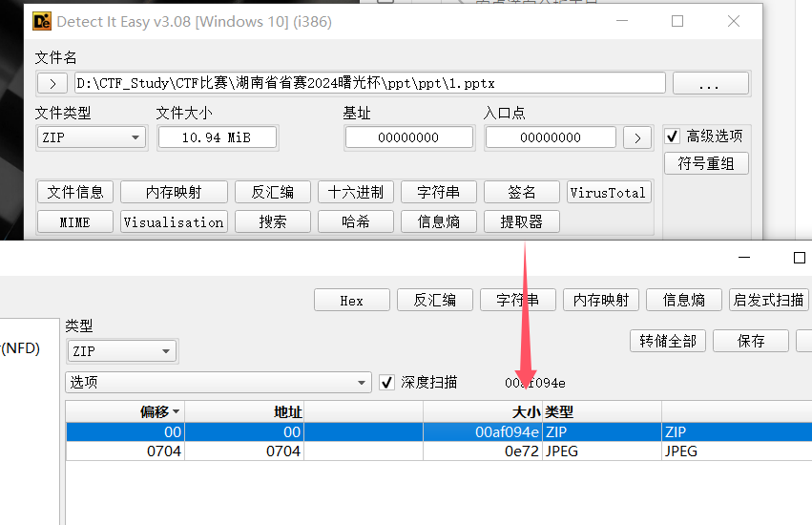The width and height of the screenshot is (812, 525).
Task: Expand the 选项 dropdown
Action: [218, 383]
